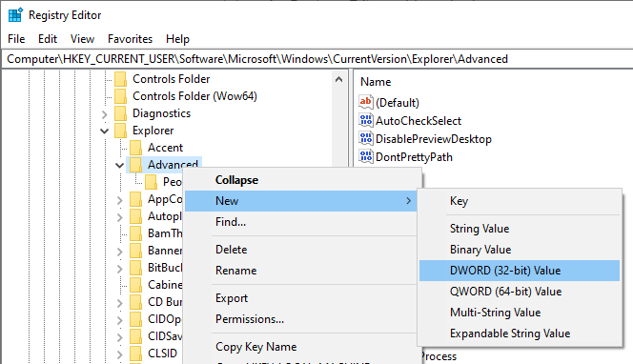Open the New submenu entry

(301, 201)
